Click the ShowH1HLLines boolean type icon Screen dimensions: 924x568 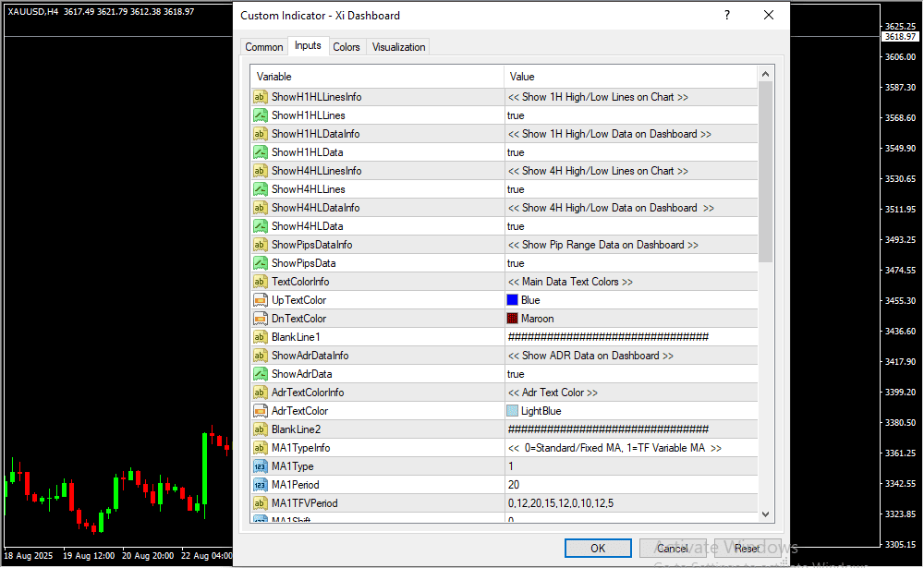point(260,115)
